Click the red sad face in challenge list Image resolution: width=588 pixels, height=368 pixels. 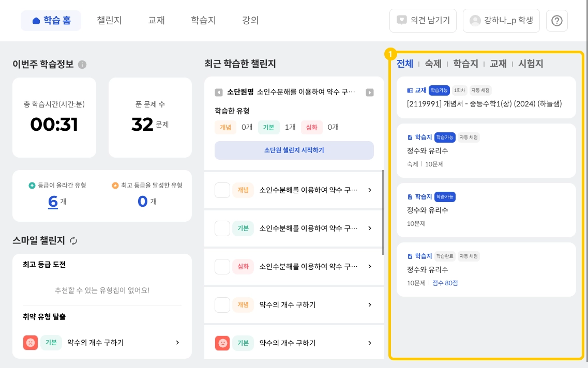(222, 343)
